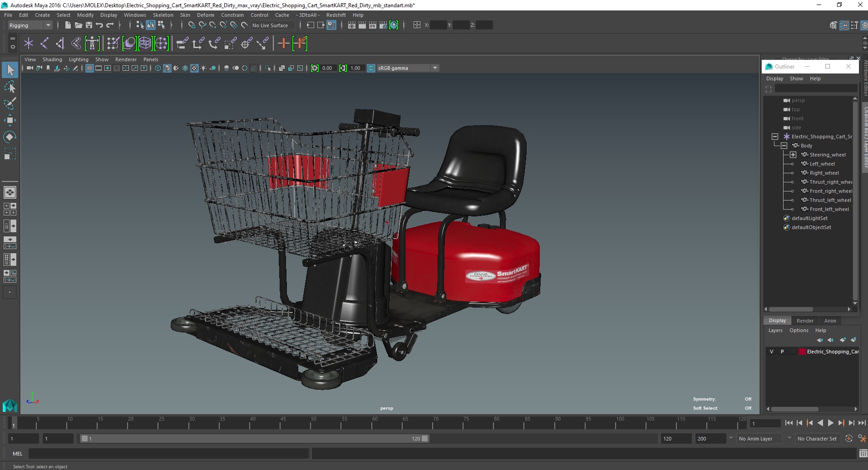
Task: Open the Skeleton menu
Action: (163, 15)
